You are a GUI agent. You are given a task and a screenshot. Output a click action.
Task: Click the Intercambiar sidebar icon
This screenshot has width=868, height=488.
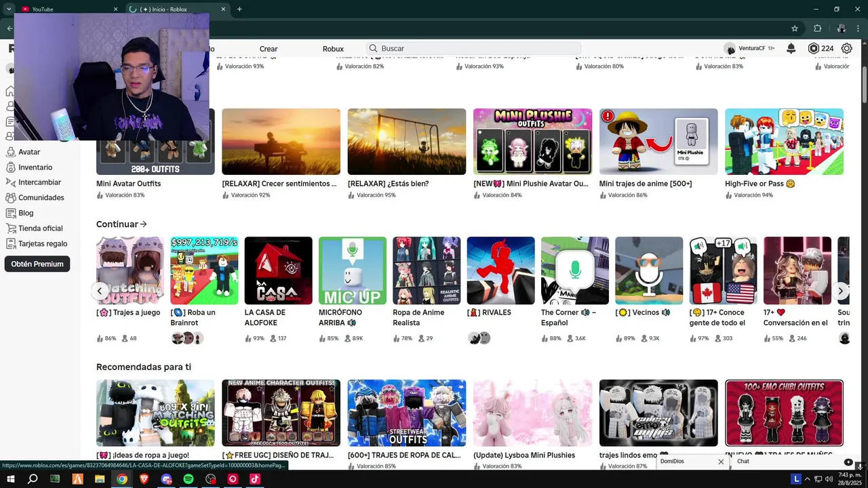[x=10, y=182]
